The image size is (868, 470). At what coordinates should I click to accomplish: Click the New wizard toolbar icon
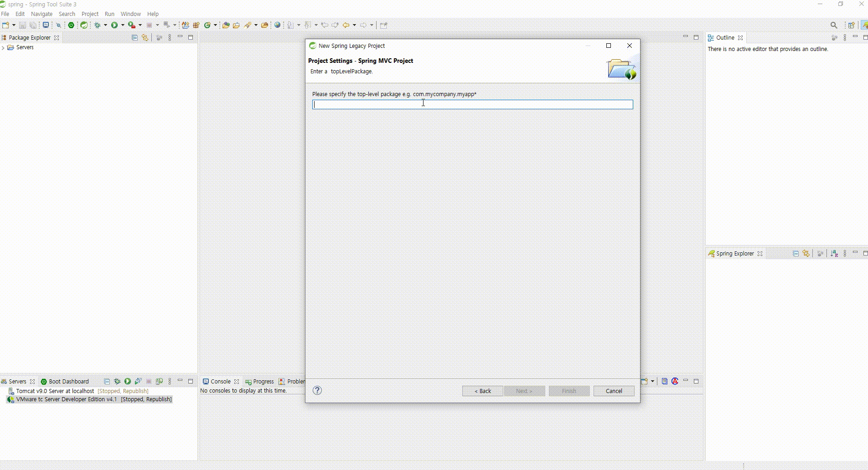[x=5, y=25]
